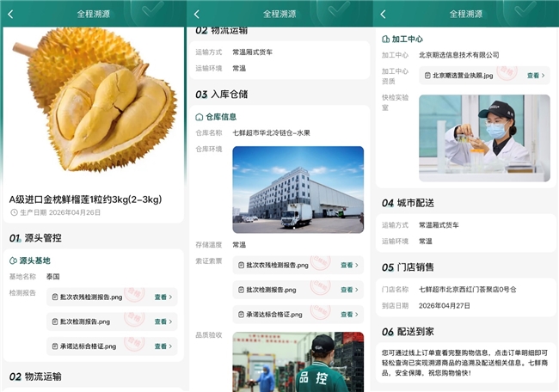Tap the back arrow on the rightmost screen
Viewport: 559px width, 392px height.
384,14
